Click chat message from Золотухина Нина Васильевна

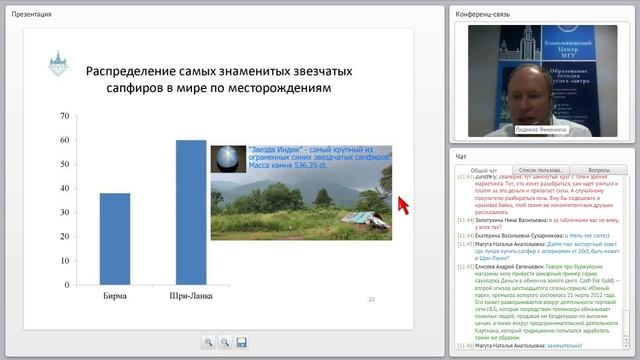[x=539, y=224]
